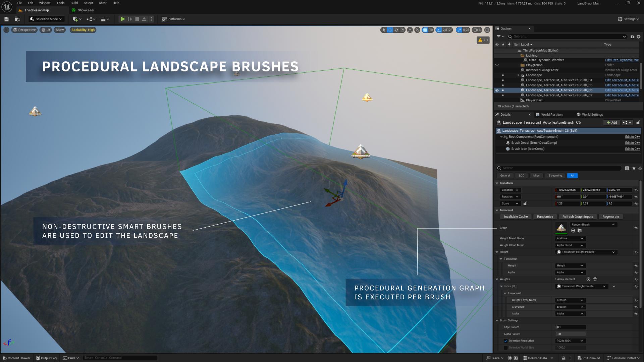Click the Regenerate button
This screenshot has height=362, width=644.
(x=610, y=217)
